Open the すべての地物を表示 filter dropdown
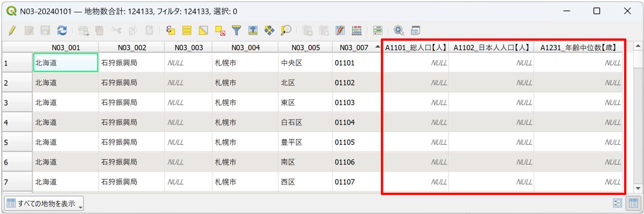644x214 pixels. click(x=44, y=204)
